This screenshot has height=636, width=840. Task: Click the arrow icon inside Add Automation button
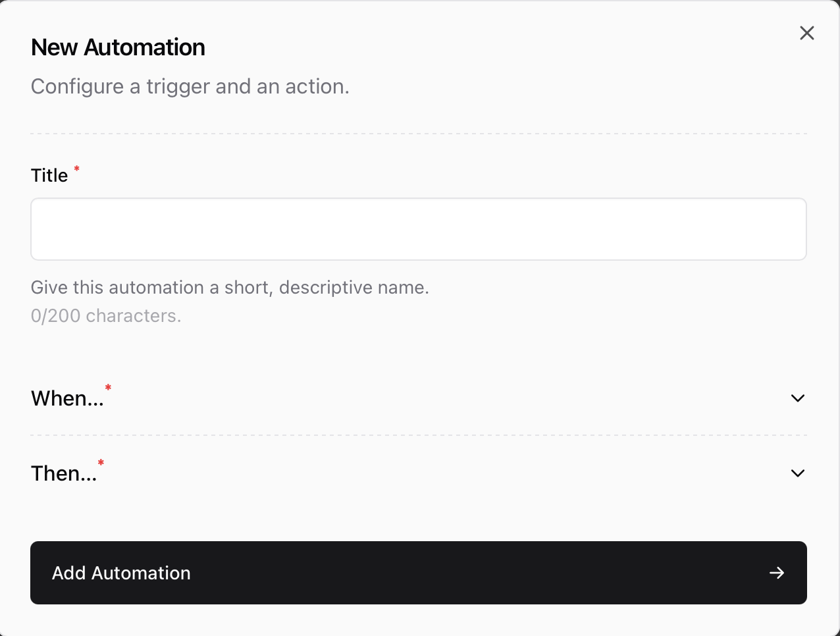pyautogui.click(x=777, y=573)
